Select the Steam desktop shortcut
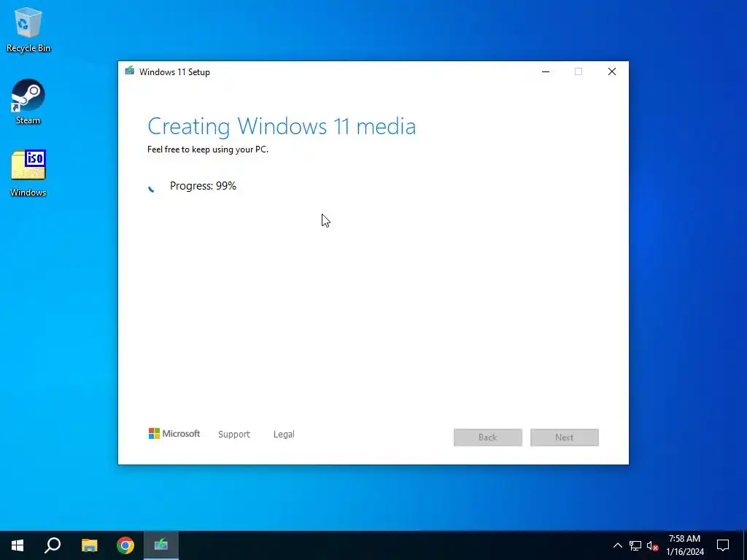The height and width of the screenshot is (560, 747). pyautogui.click(x=28, y=102)
